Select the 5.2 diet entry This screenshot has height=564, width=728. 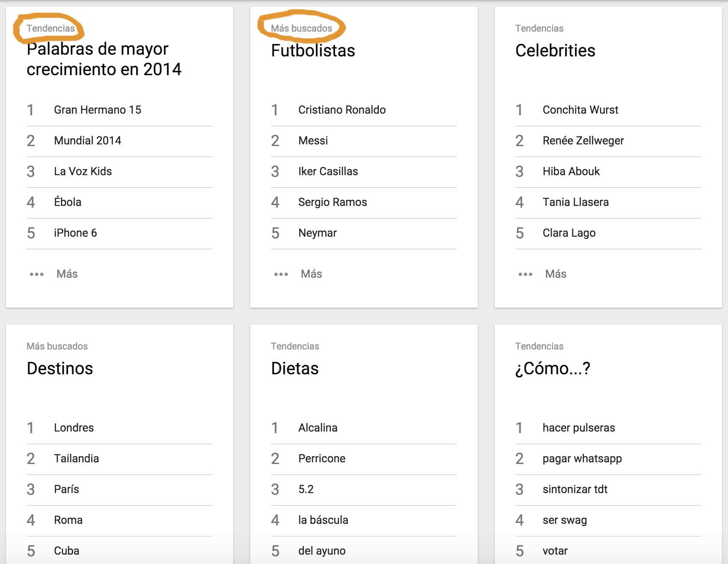[x=306, y=489]
